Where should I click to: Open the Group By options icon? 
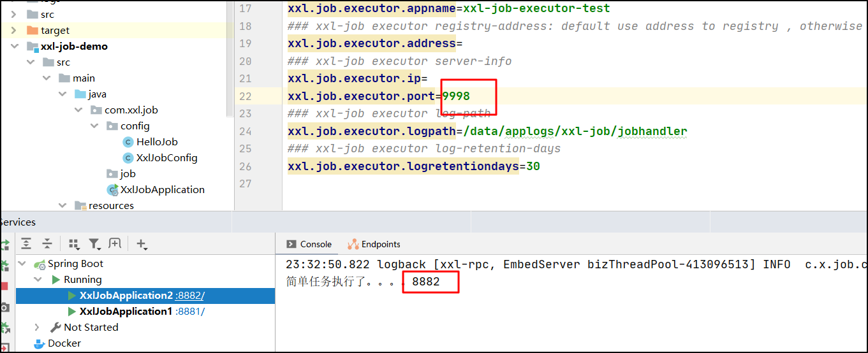[74, 244]
